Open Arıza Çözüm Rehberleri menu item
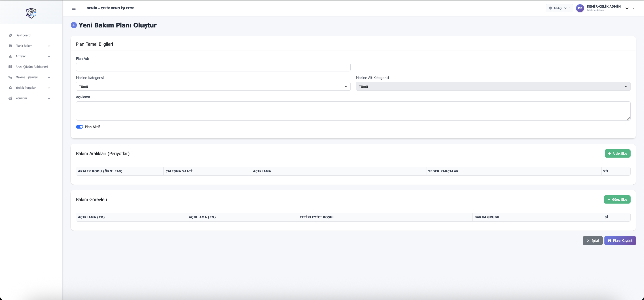Viewport: 644px width, 300px height. pos(32,67)
